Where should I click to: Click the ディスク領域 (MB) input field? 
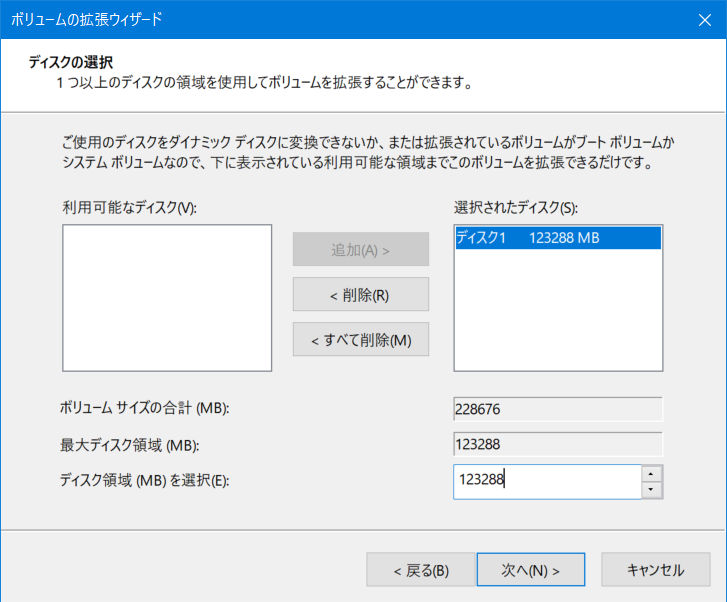click(x=546, y=481)
